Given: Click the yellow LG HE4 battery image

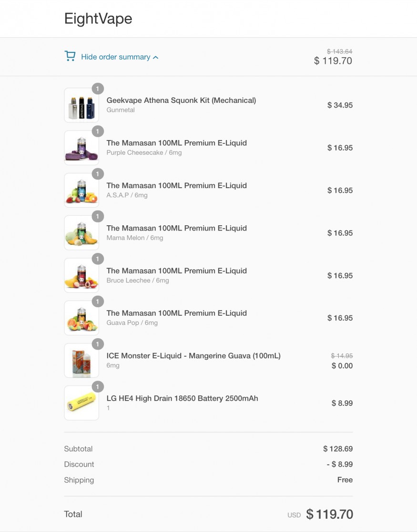Looking at the screenshot, I should (x=81, y=403).
